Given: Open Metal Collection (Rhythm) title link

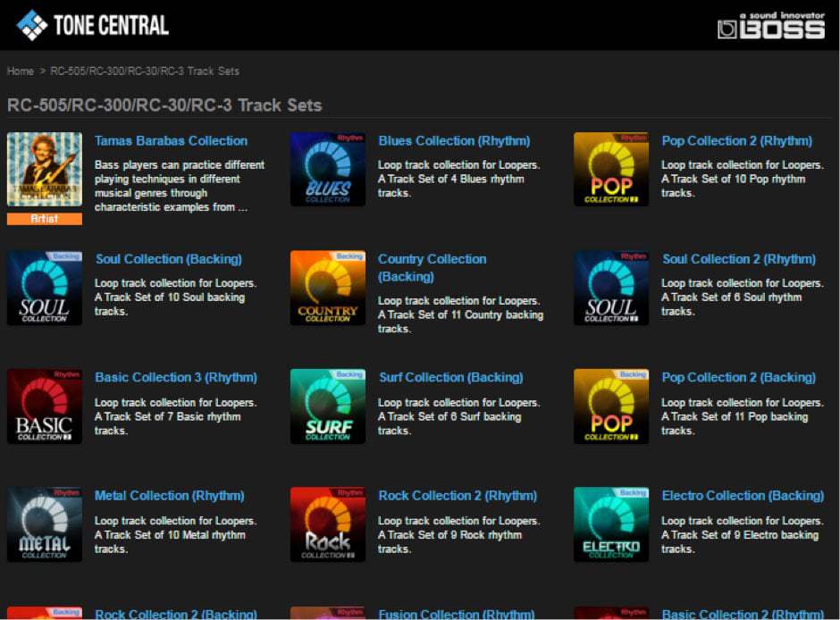Looking at the screenshot, I should (x=169, y=496).
